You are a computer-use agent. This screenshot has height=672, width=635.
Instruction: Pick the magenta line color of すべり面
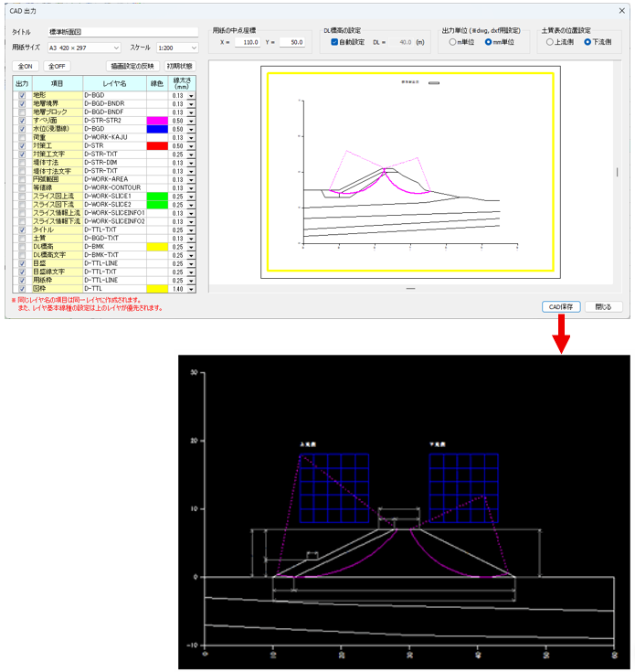pos(157,121)
